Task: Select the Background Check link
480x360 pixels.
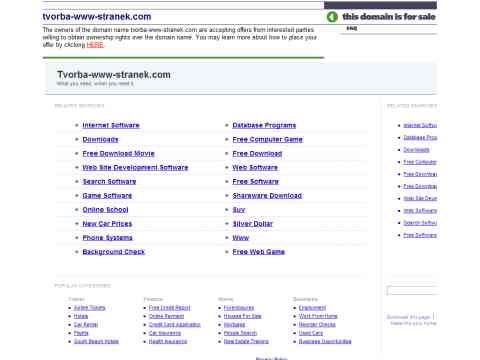Action: point(113,252)
